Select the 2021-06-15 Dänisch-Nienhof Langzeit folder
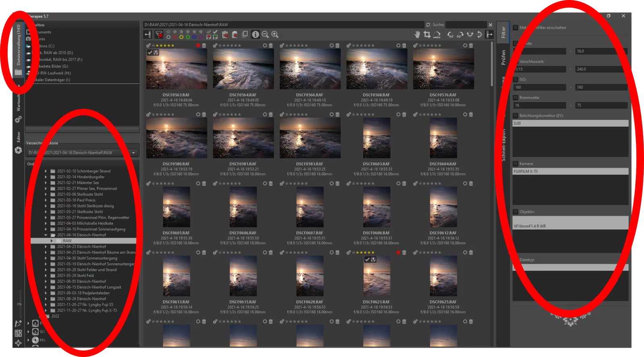 pos(89,287)
